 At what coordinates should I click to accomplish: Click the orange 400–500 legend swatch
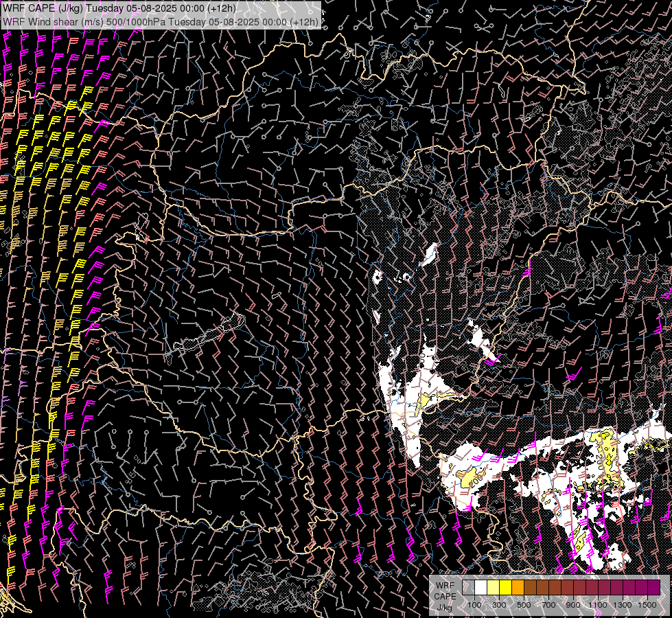(x=518, y=588)
